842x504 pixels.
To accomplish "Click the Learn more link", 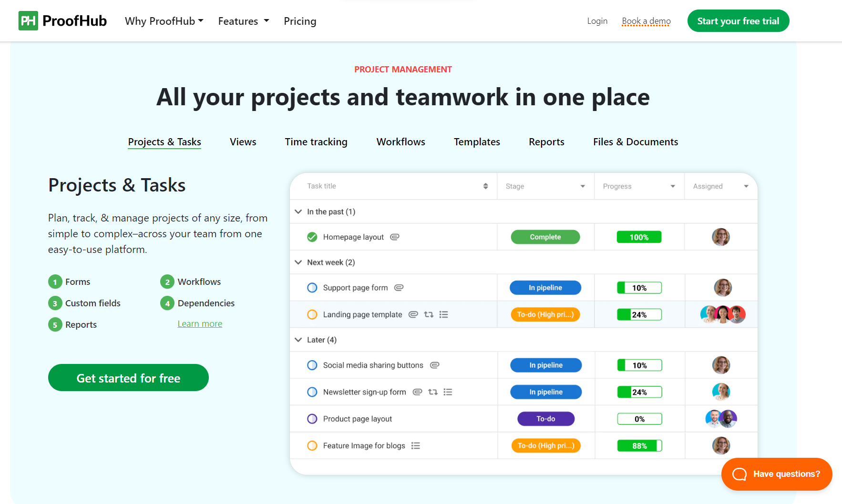I will [200, 324].
